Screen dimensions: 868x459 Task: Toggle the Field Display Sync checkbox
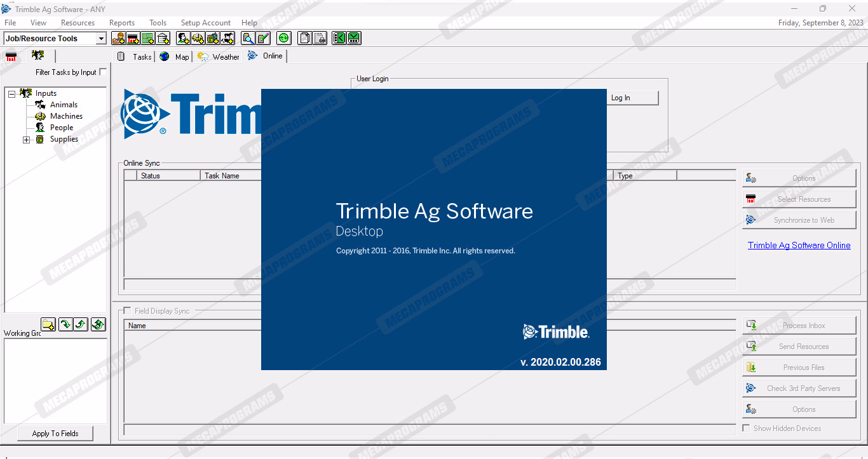127,310
